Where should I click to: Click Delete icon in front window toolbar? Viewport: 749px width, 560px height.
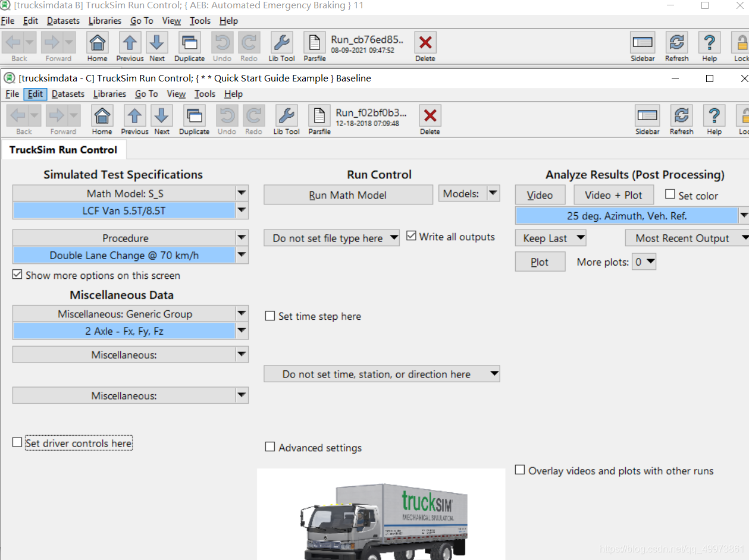click(430, 115)
